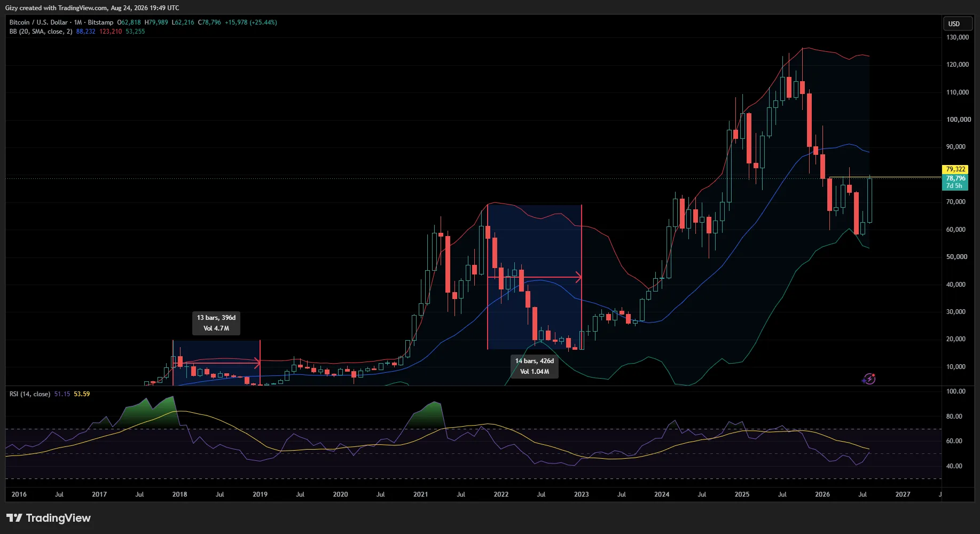The height and width of the screenshot is (534, 980).
Task: Click 40,000 on the price axis
Action: 956,285
